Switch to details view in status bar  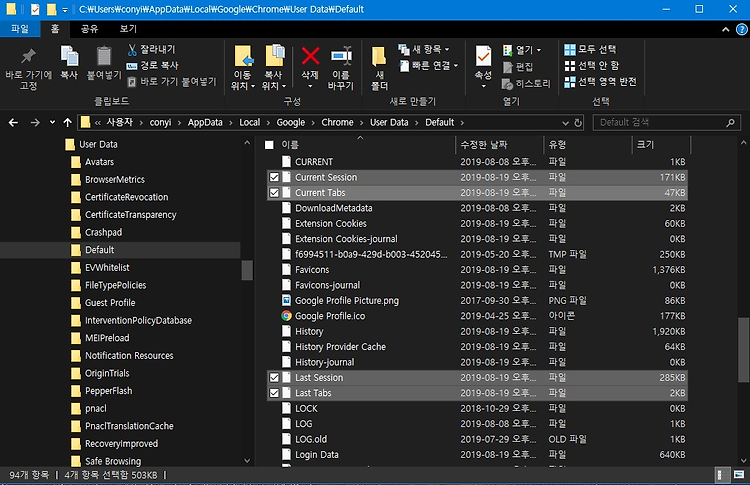pos(720,474)
